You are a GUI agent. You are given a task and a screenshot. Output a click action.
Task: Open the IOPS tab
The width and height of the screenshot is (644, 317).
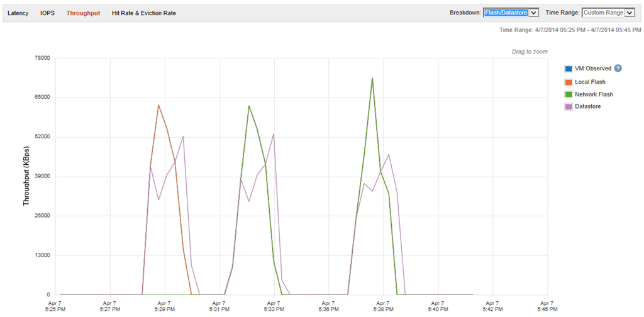[47, 13]
